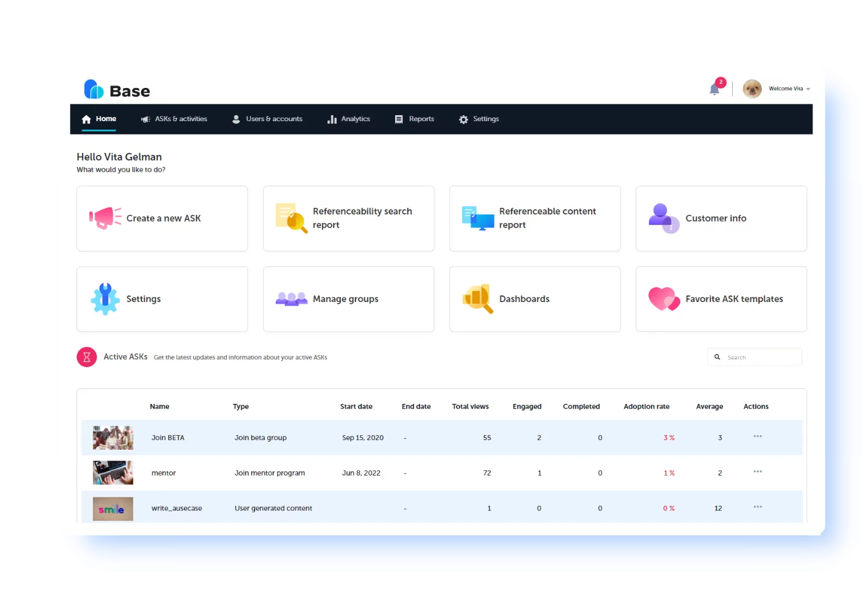Image resolution: width=868 pixels, height=604 pixels.
Task: Open notifications via the bell icon
Action: point(714,89)
